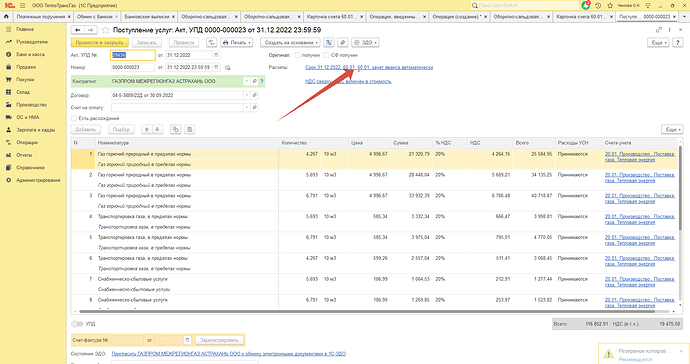Toggle the УПД switch
Image resolution: width=690 pixels, height=364 pixels.
[x=77, y=324]
